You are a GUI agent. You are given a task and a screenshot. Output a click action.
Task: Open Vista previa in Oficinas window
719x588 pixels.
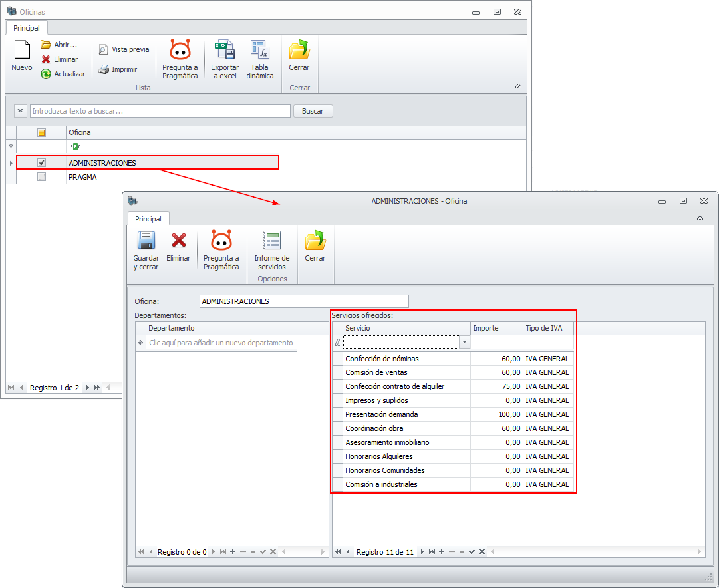[124, 49]
